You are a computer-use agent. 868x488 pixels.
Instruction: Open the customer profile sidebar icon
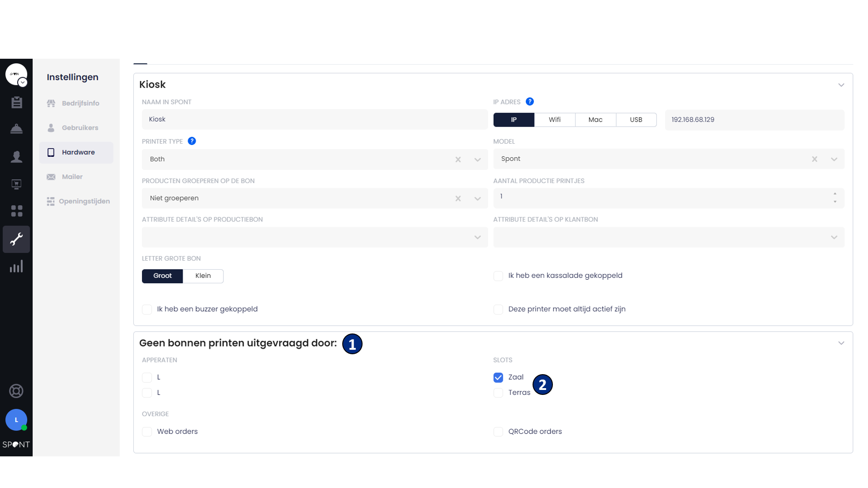click(16, 157)
